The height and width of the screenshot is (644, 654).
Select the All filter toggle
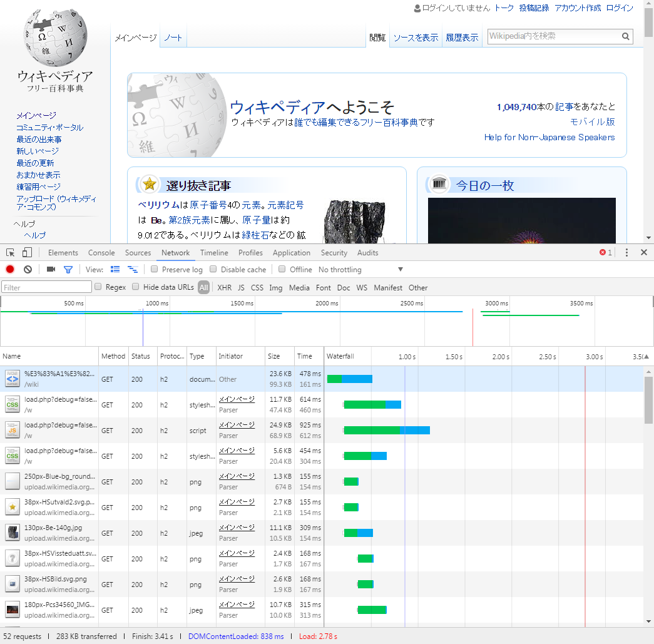coord(203,287)
